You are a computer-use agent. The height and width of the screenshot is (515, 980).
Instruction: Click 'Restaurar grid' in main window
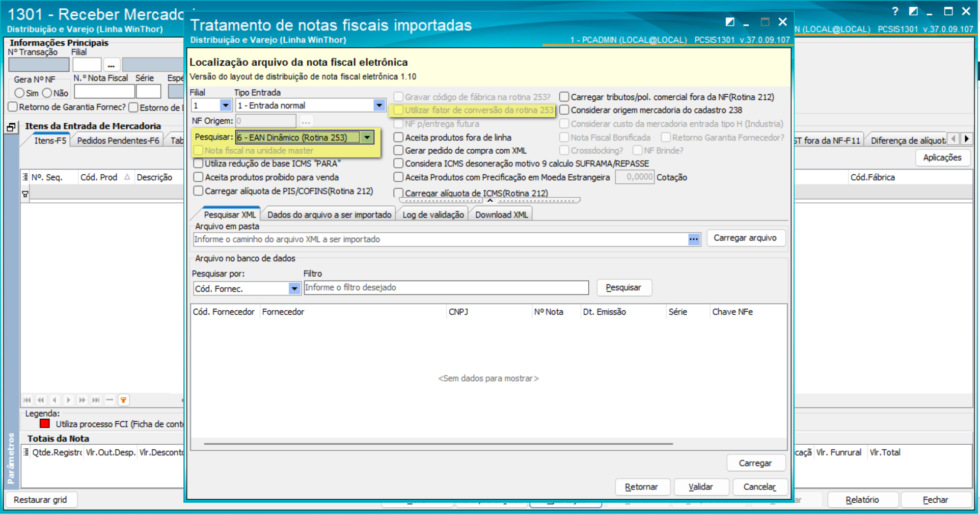(41, 500)
